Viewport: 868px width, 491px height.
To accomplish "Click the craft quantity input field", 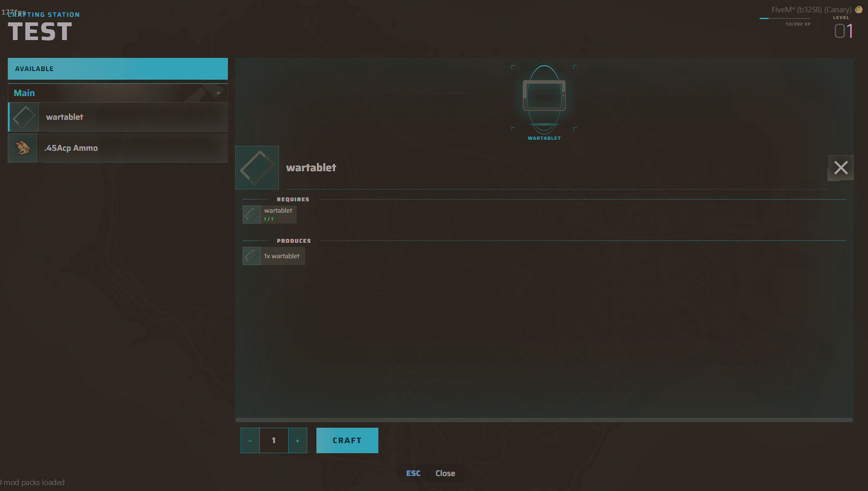I will point(274,440).
